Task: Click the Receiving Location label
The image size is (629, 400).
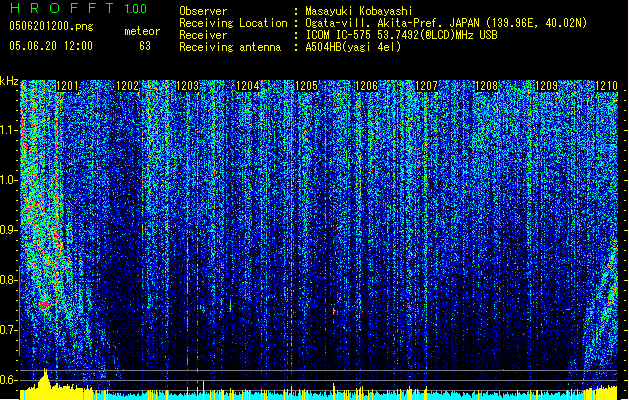Action: [233, 23]
